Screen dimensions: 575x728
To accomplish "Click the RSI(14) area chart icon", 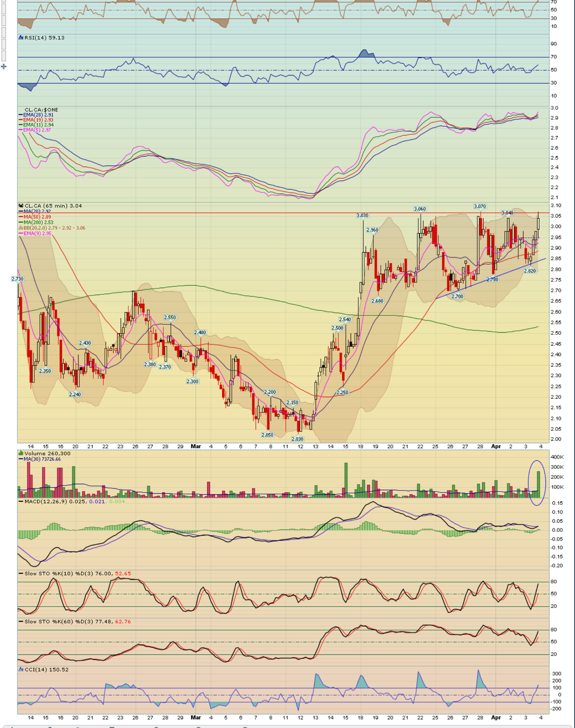I will 21,38.
